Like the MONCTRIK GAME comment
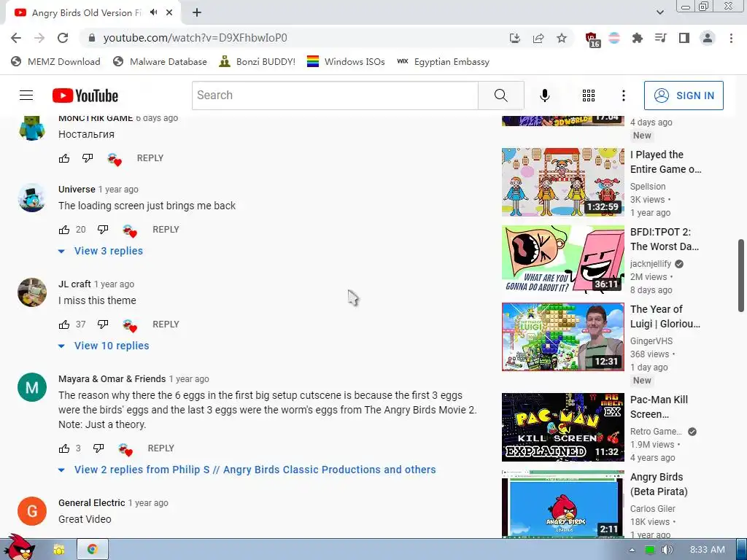747x560 pixels. tap(64, 158)
